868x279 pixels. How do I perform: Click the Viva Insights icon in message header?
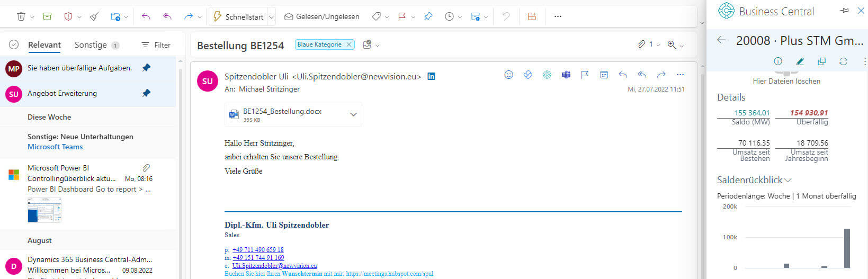click(x=528, y=75)
